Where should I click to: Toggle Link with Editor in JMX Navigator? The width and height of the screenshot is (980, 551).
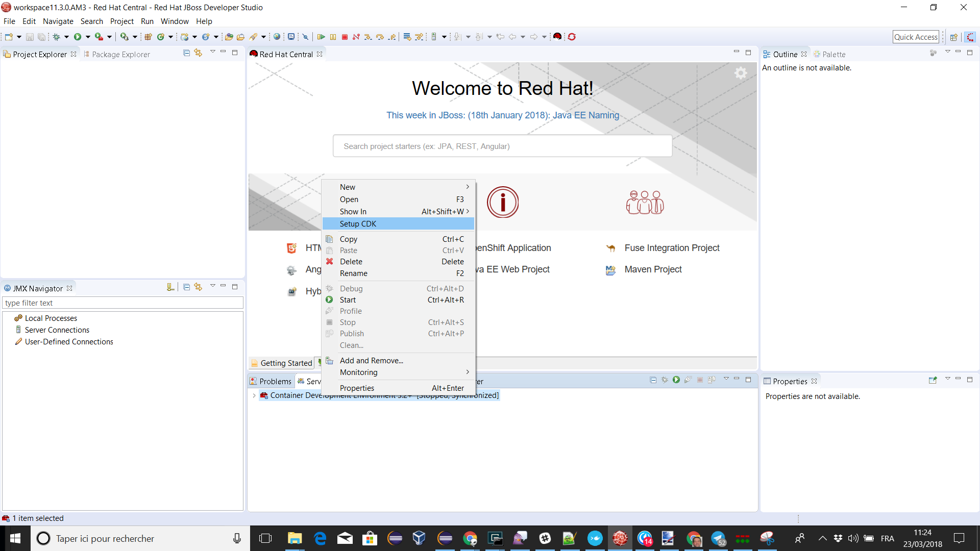pyautogui.click(x=198, y=287)
